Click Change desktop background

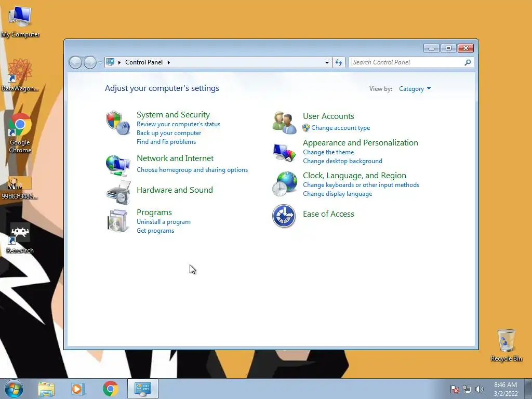(x=343, y=161)
